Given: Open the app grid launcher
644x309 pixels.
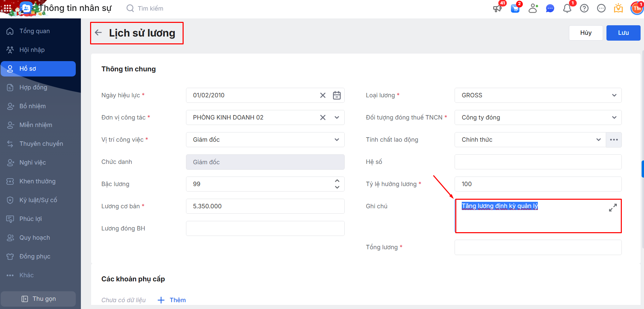Looking at the screenshot, I should (x=7, y=8).
